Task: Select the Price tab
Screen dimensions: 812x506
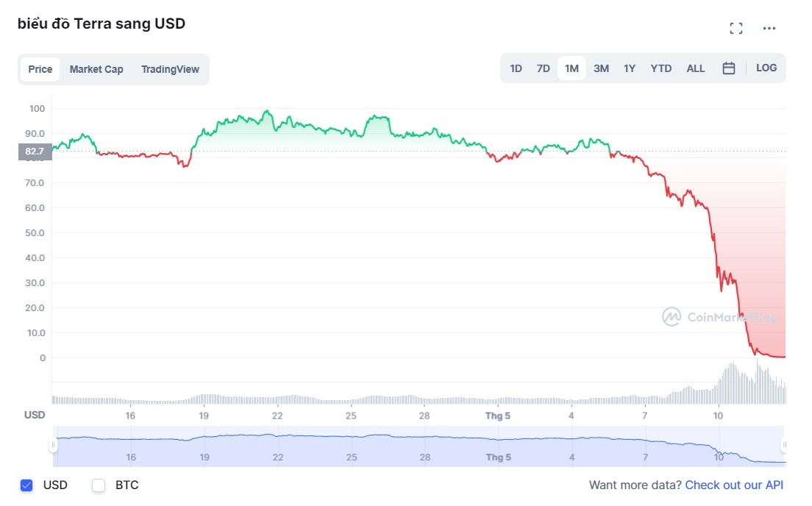Action: point(40,69)
